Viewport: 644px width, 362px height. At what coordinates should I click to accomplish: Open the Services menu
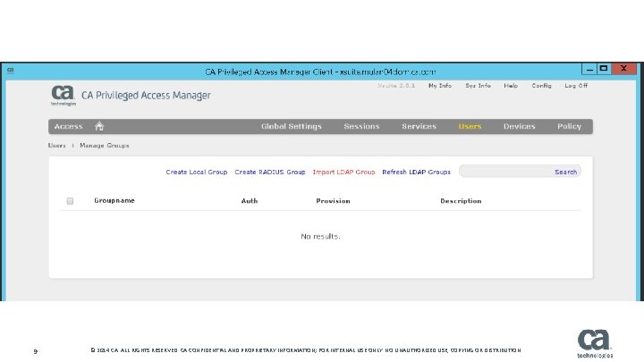[x=419, y=126]
